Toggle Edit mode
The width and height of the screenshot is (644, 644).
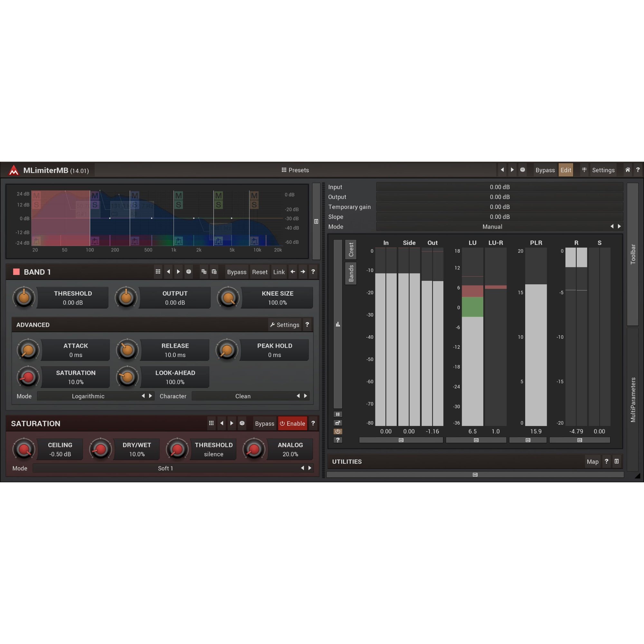point(566,170)
